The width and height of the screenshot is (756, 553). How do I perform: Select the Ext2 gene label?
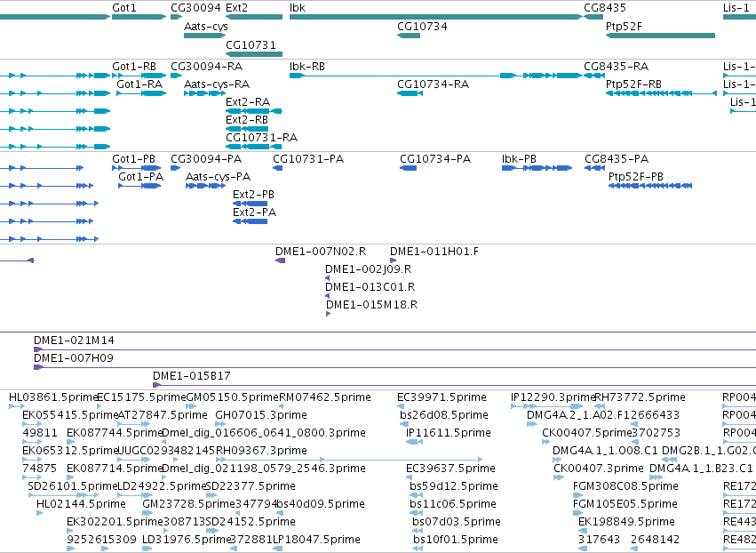coord(236,8)
